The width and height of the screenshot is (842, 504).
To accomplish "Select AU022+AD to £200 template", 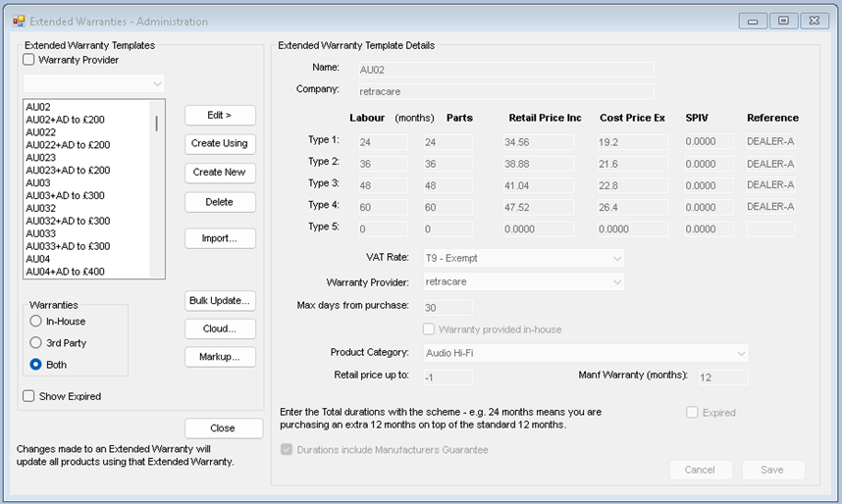I will click(68, 145).
